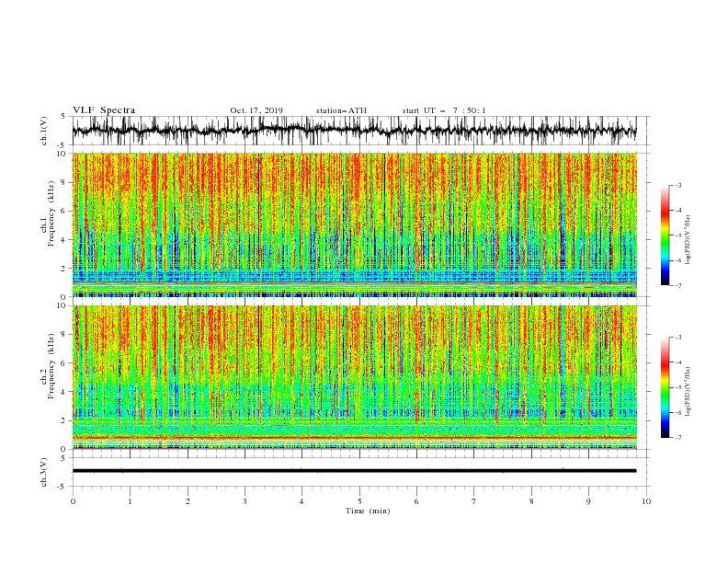Select the "start UT = 7 :50: 1" text

coord(444,110)
